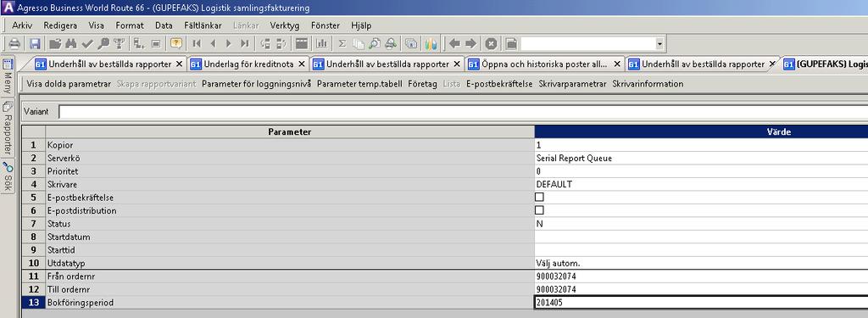Screen dimensions: 868x318
Task: Click the back arrow navigation icon
Action: coord(454,44)
